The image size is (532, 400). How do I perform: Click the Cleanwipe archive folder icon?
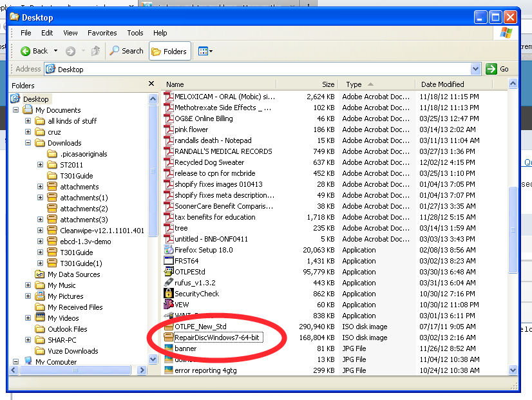tap(52, 231)
